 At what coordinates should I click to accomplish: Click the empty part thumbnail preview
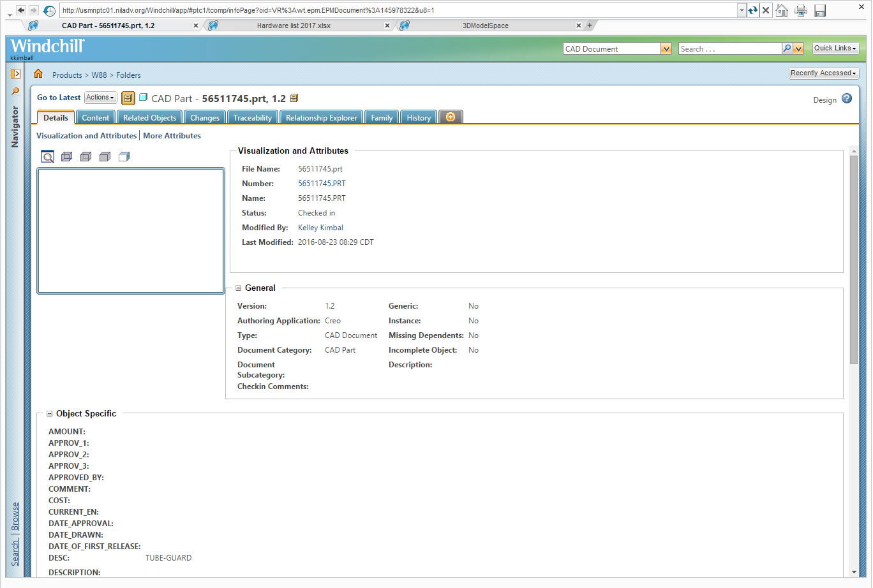[x=131, y=231]
